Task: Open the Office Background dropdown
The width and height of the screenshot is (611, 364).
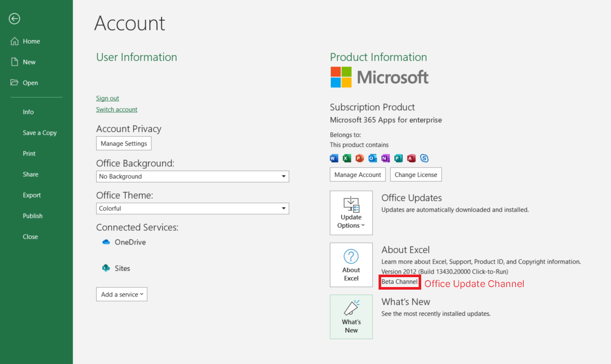Action: click(x=192, y=177)
